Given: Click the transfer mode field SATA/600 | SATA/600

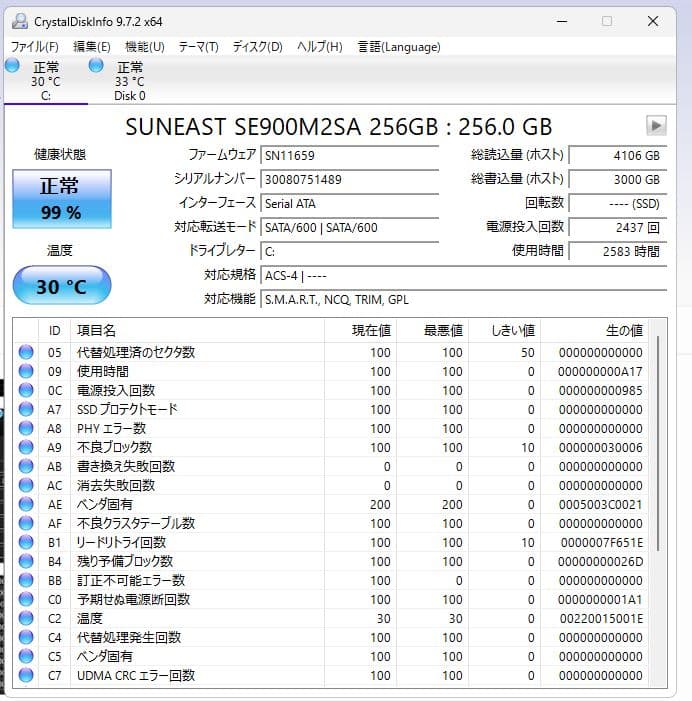Looking at the screenshot, I should (x=350, y=228).
